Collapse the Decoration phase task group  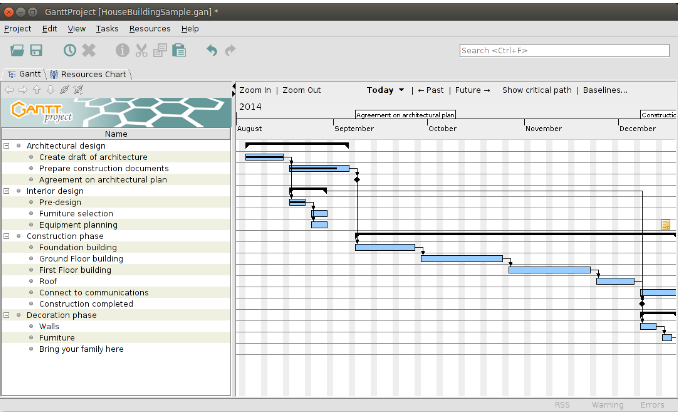(6, 315)
